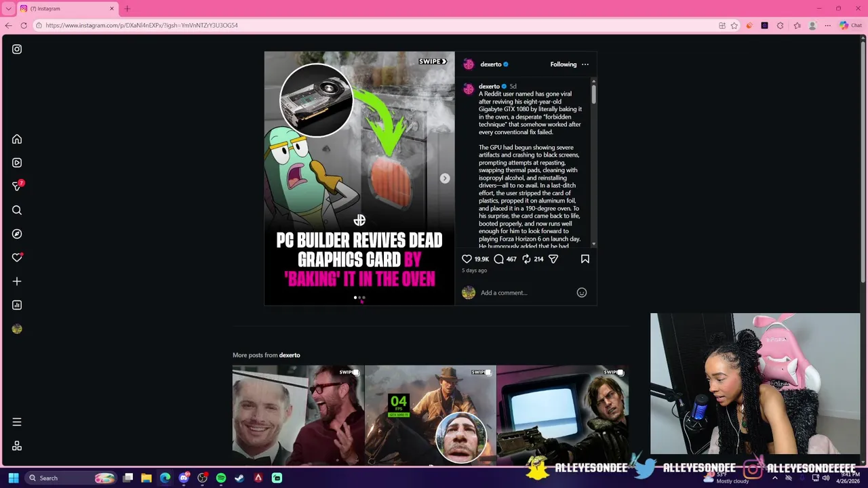Viewport: 868px width, 488px height.
Task: Open the Meta apps grid icon
Action: pyautogui.click(x=17, y=446)
